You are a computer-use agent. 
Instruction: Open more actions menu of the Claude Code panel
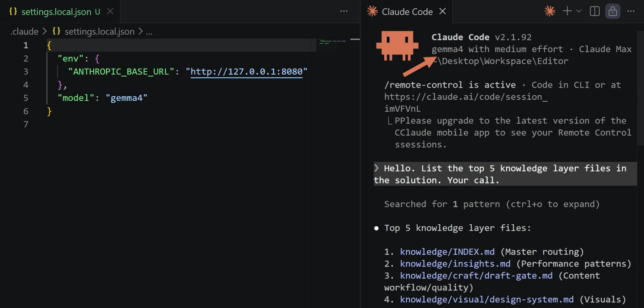tap(631, 11)
